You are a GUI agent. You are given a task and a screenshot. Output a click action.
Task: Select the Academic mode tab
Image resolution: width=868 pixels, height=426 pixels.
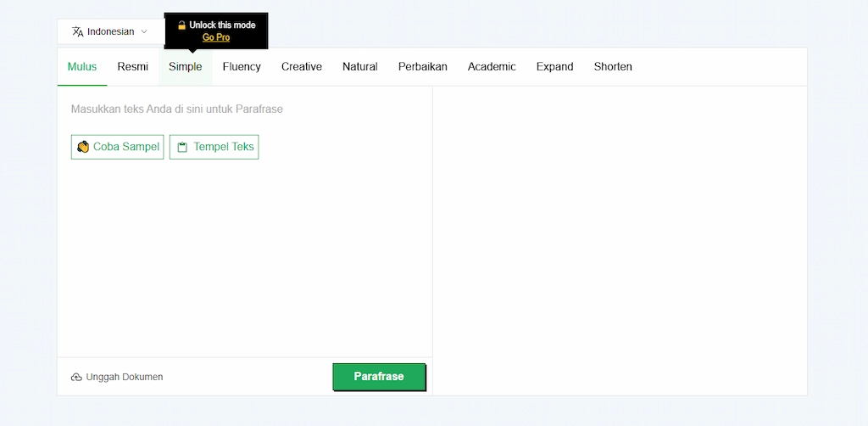click(x=492, y=66)
